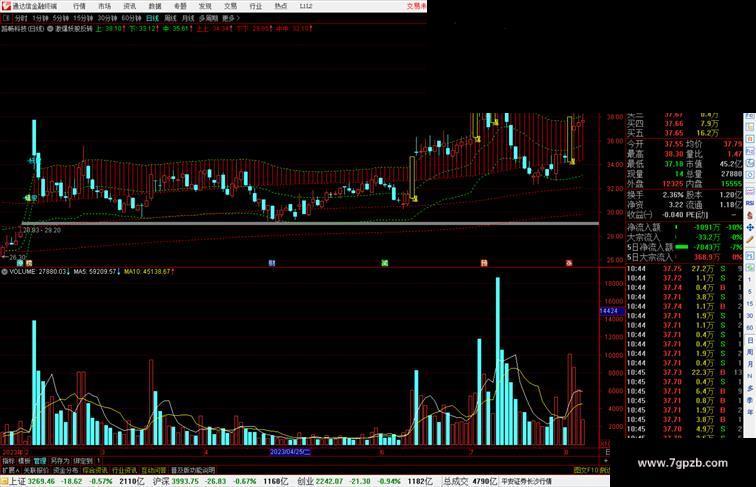Click the green event marker under June candles
Viewport: 756px width, 487px height.
[385, 263]
